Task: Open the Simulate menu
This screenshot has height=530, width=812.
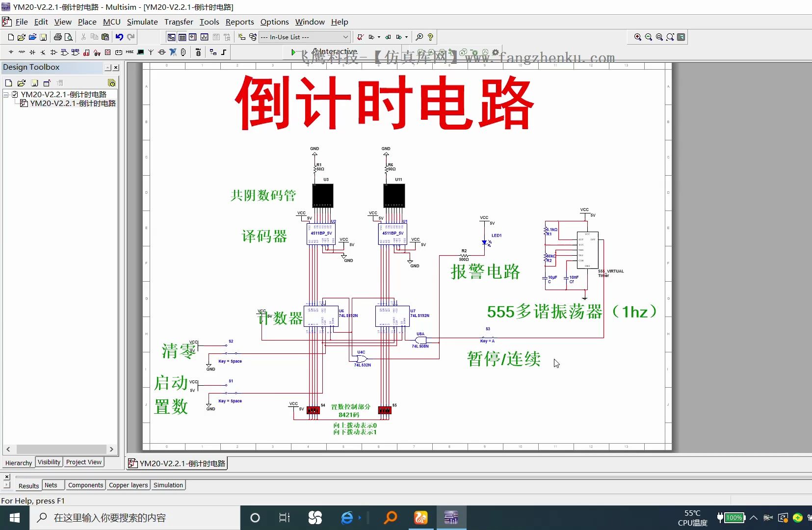Action: pos(142,22)
